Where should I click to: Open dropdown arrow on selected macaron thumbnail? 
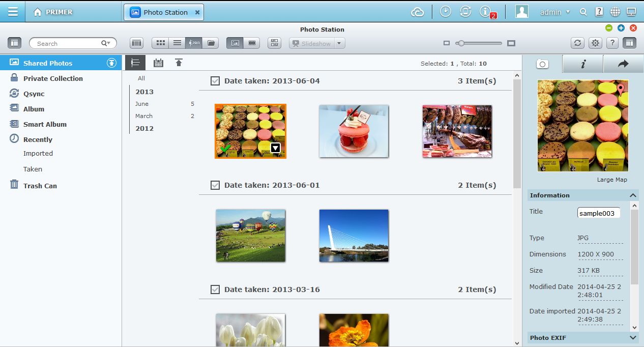[x=275, y=148]
